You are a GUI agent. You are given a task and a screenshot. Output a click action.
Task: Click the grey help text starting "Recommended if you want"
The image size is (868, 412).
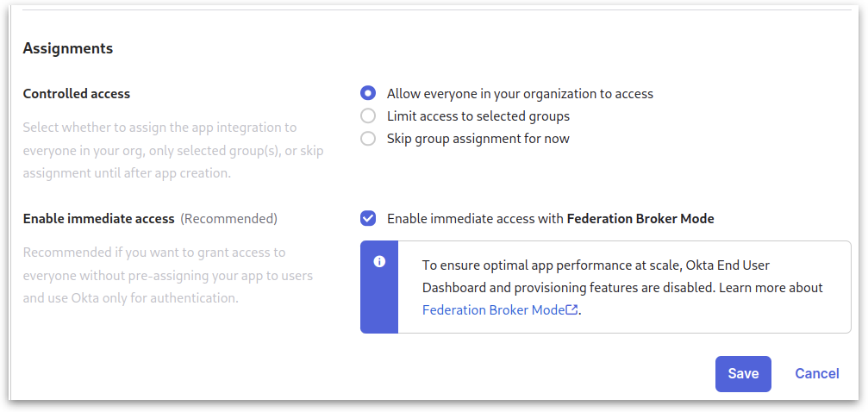pos(166,276)
